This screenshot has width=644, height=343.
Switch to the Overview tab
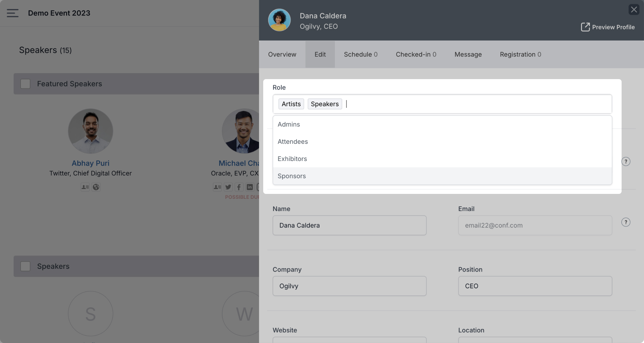pyautogui.click(x=282, y=54)
